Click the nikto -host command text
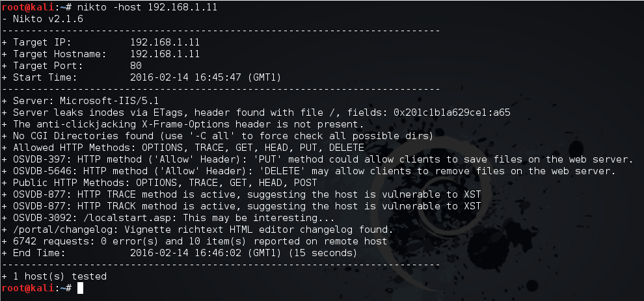The image size is (644, 301). (x=148, y=7)
